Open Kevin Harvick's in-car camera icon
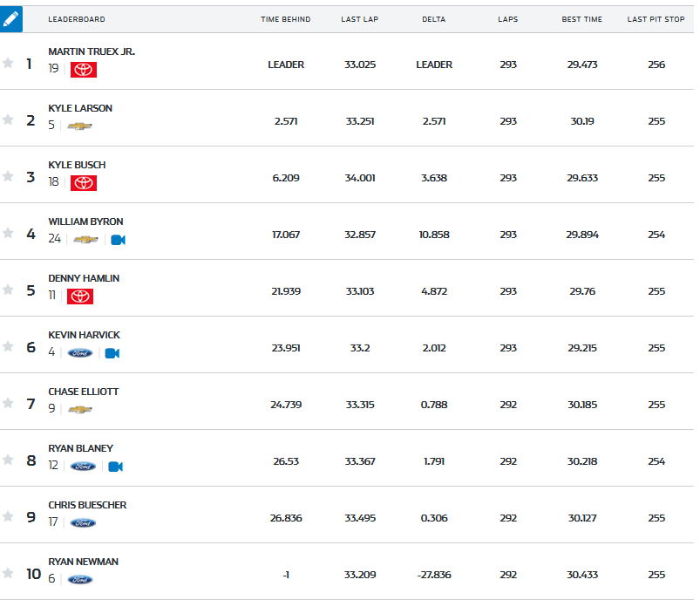 point(112,353)
